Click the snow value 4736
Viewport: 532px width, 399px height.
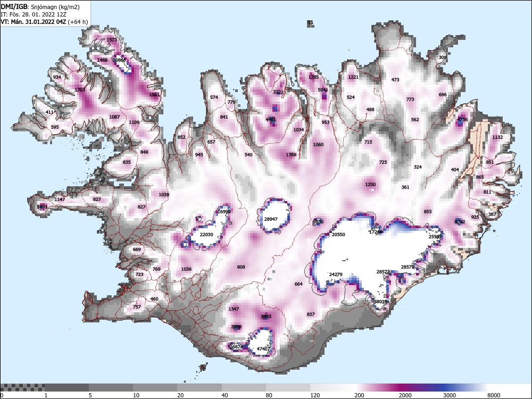point(462,120)
